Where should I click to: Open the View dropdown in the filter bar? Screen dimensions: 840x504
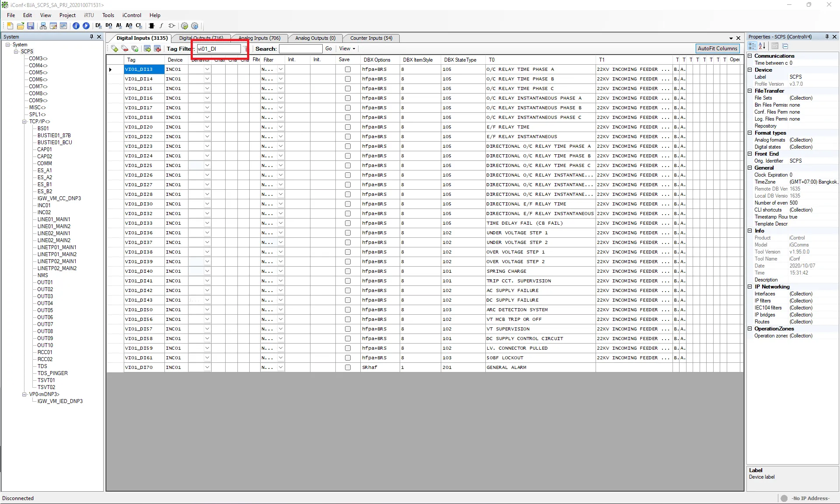347,49
